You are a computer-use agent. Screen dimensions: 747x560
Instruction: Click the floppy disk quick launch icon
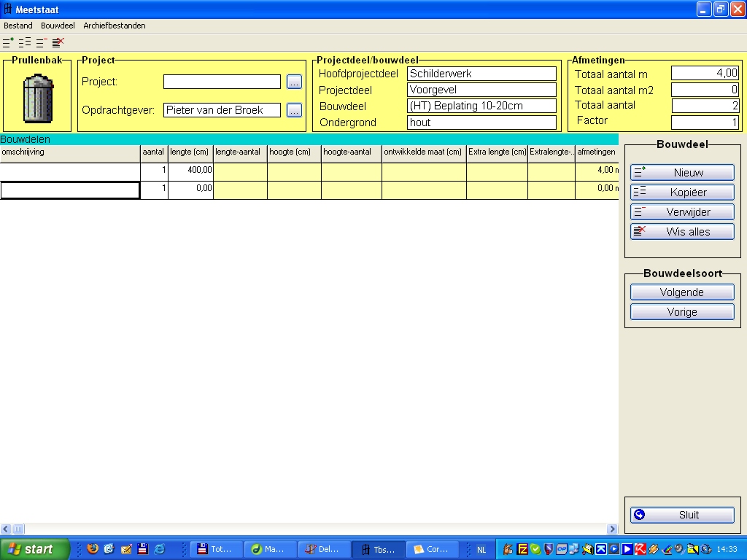(142, 549)
